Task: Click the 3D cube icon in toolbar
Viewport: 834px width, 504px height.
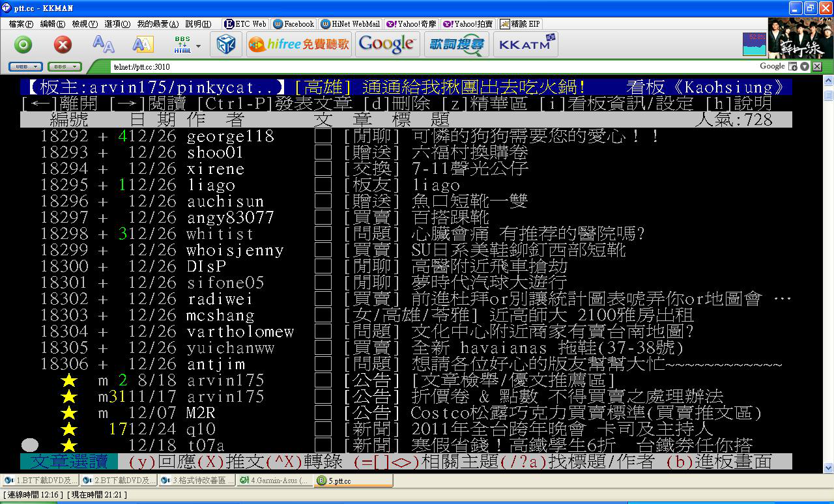Action: click(226, 44)
